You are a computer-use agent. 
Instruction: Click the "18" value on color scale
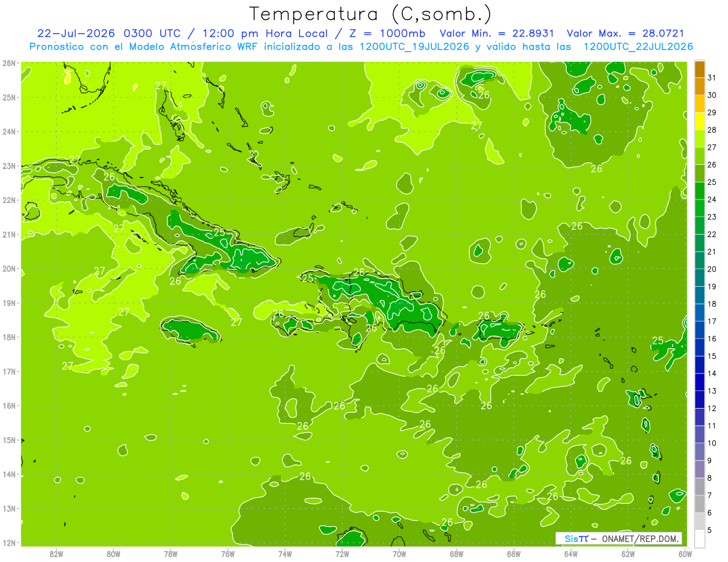[712, 304]
